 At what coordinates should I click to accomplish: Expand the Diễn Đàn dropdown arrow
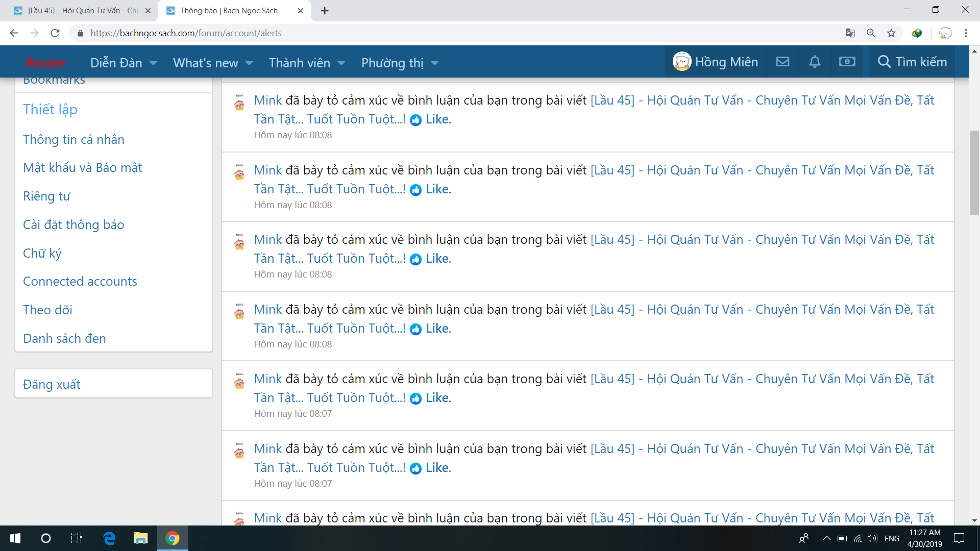pyautogui.click(x=153, y=63)
